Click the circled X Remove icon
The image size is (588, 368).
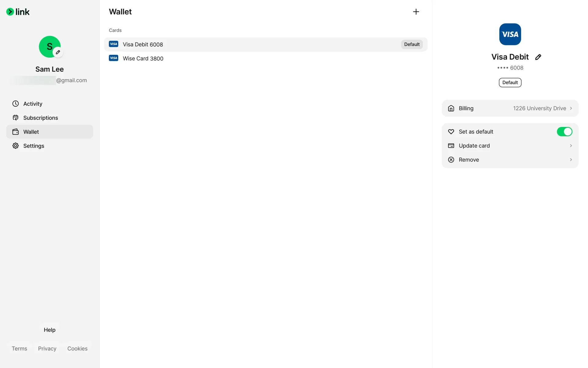[x=451, y=159]
